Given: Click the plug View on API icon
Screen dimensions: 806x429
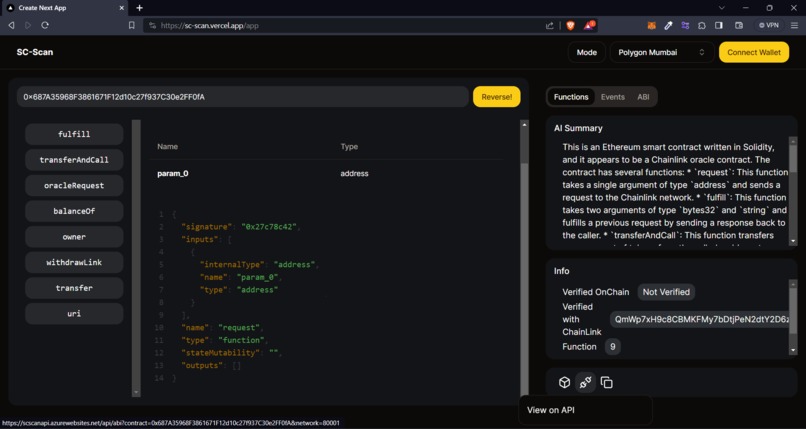Looking at the screenshot, I should 585,382.
